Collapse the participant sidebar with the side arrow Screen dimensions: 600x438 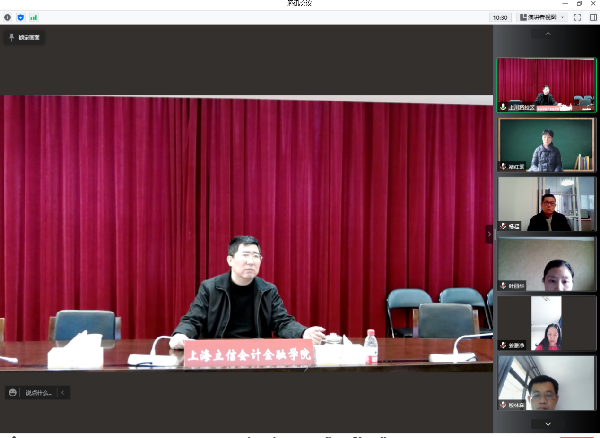click(x=489, y=233)
